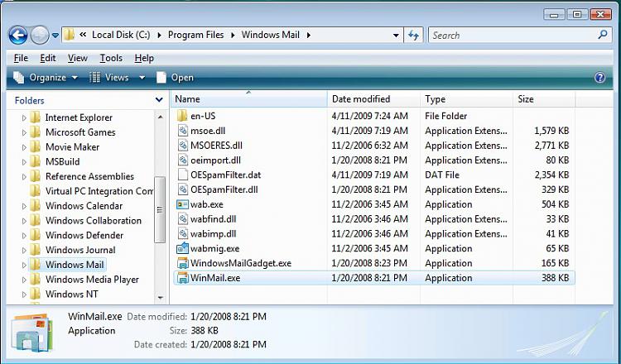Click the Back navigation arrow button
Image resolution: width=621 pixels, height=364 pixels.
click(18, 36)
